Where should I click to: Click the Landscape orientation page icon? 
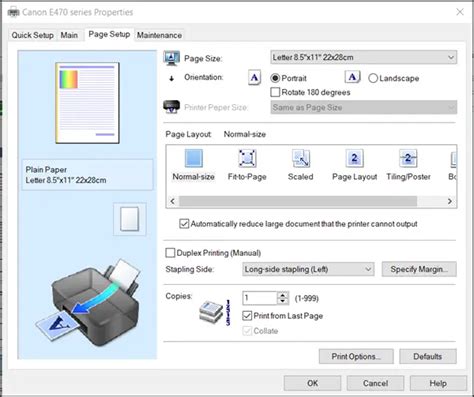tap(352, 77)
